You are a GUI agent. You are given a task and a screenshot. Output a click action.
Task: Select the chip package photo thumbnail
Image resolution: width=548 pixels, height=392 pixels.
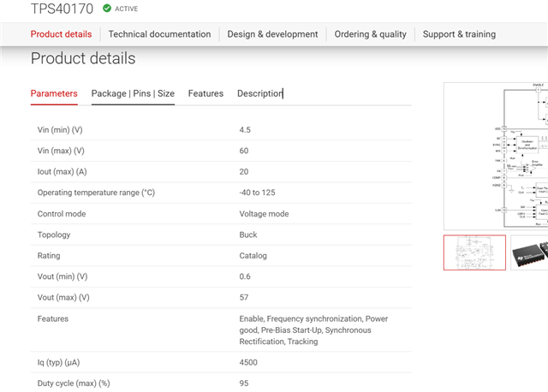(530, 252)
